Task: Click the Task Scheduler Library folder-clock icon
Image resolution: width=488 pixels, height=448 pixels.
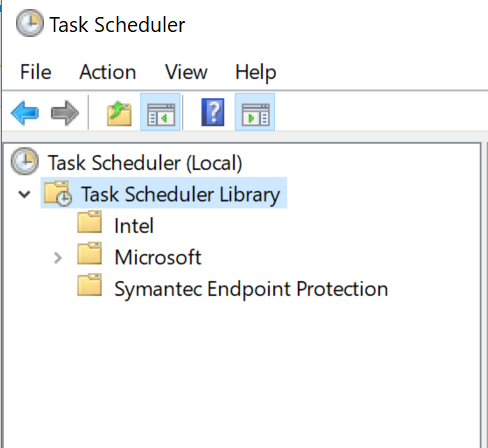Action: click(57, 193)
